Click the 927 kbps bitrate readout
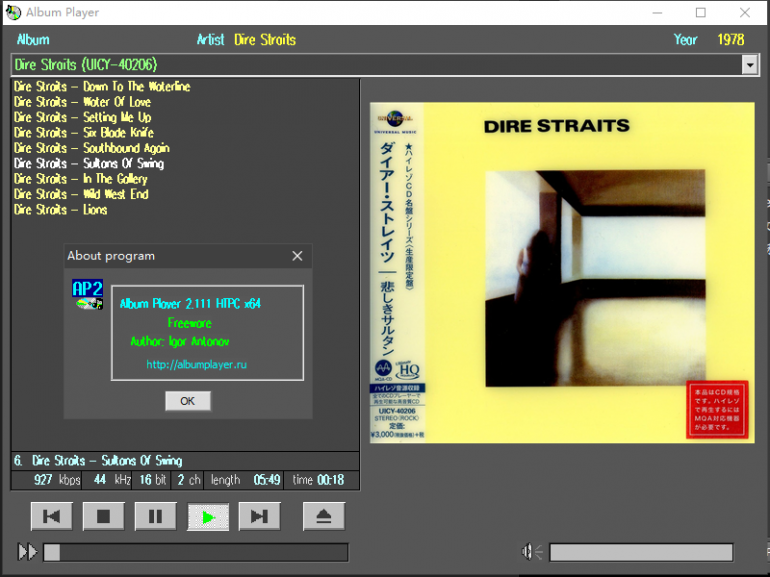770x577 pixels. [x=57, y=480]
